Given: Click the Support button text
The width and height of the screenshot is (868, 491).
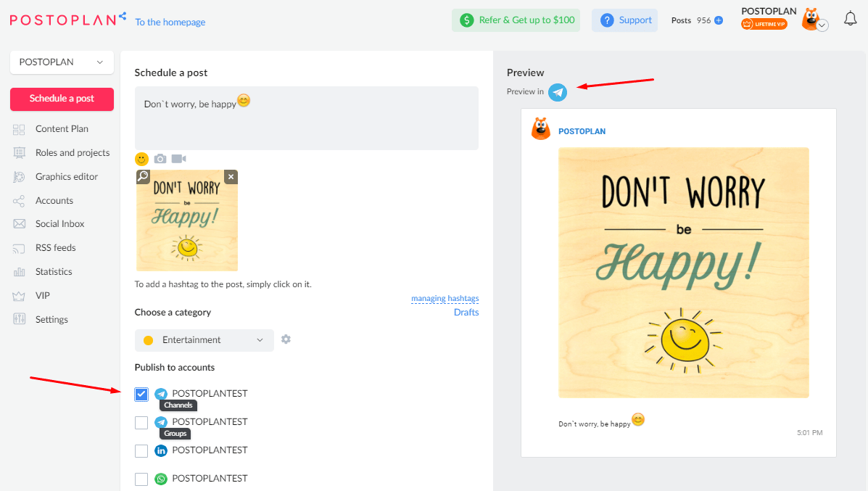Looking at the screenshot, I should pos(635,20).
